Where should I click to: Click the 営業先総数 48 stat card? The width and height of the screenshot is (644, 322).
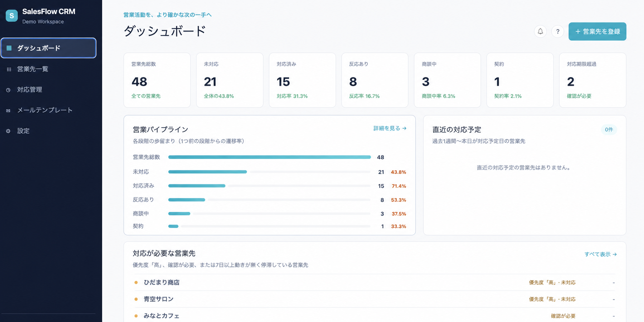[157, 80]
